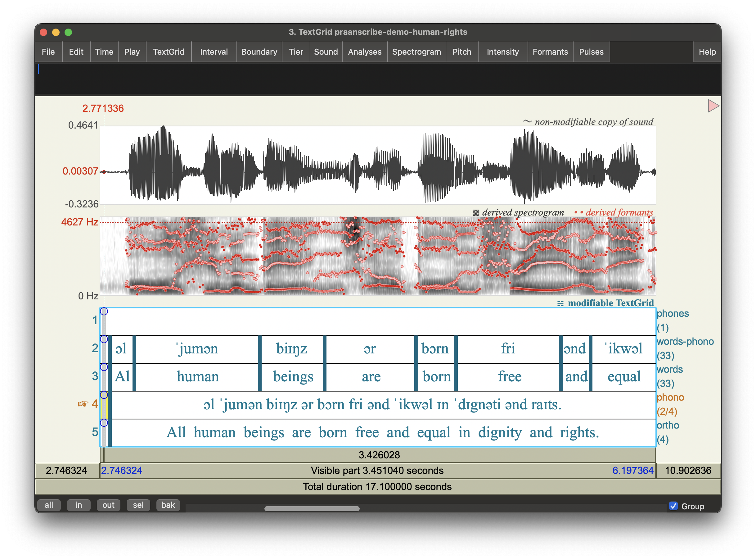Select the 'human' interval on words tier

click(197, 377)
